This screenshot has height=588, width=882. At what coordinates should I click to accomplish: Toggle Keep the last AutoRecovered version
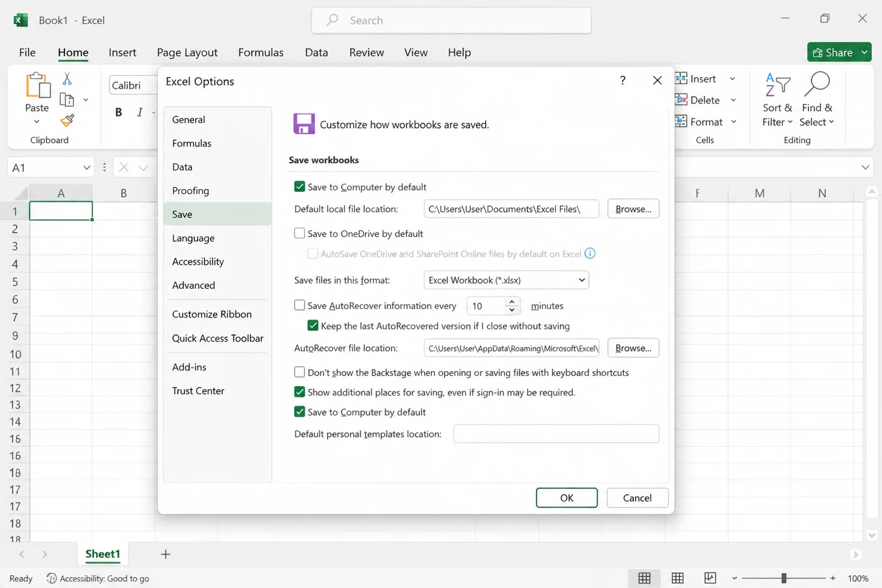pyautogui.click(x=313, y=326)
